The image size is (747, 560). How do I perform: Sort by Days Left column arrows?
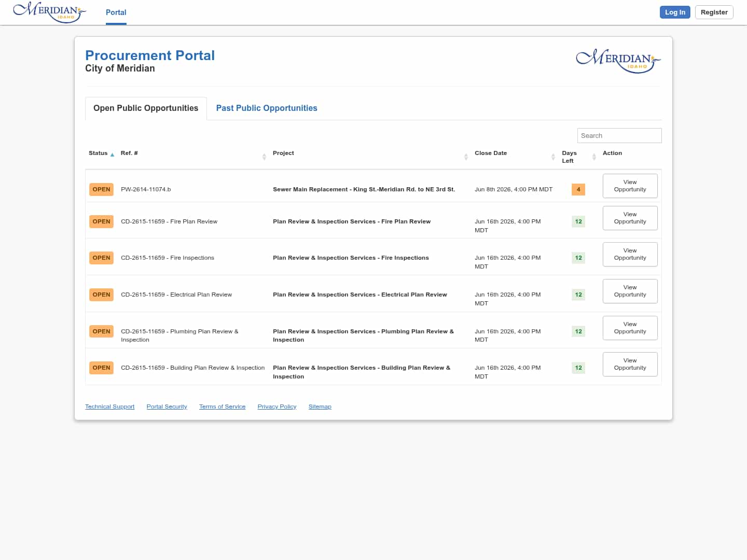click(x=594, y=157)
